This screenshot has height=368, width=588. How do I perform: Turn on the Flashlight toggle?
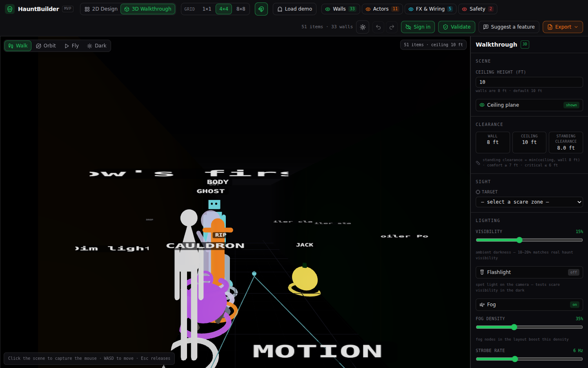coord(529,272)
